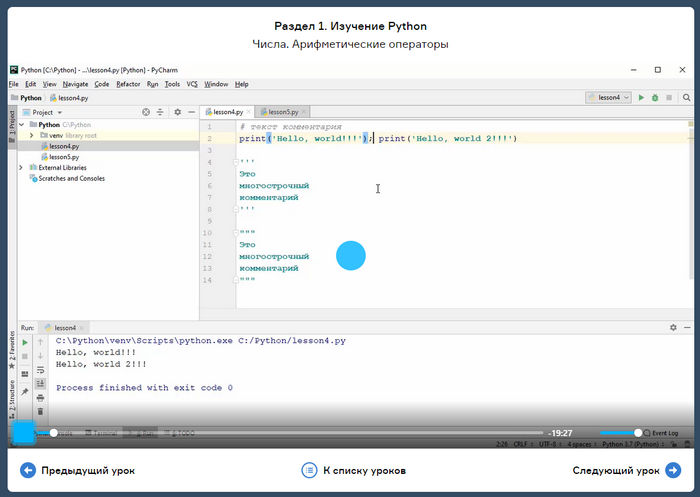Open the Edit menu
This screenshot has width=700, height=497.
point(30,84)
